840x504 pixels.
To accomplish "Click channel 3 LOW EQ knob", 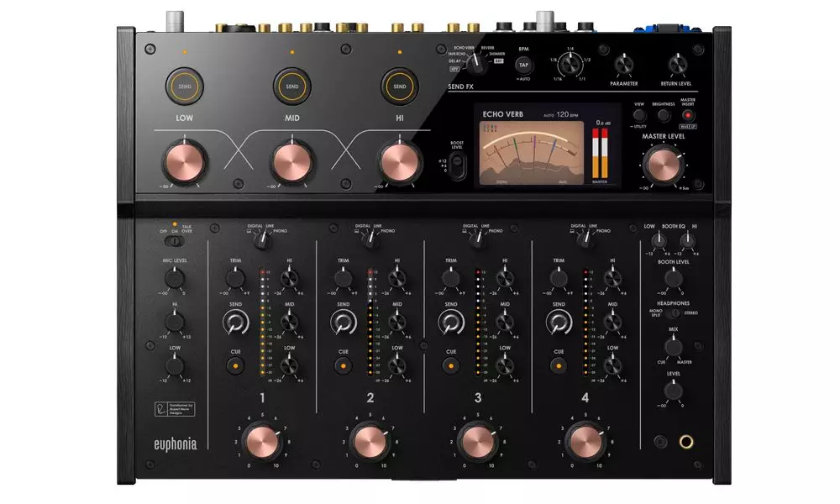I will coord(505,366).
